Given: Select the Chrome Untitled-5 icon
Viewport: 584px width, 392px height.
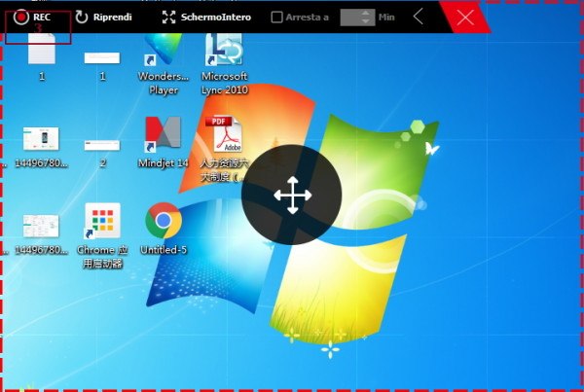Looking at the screenshot, I should coord(163,222).
